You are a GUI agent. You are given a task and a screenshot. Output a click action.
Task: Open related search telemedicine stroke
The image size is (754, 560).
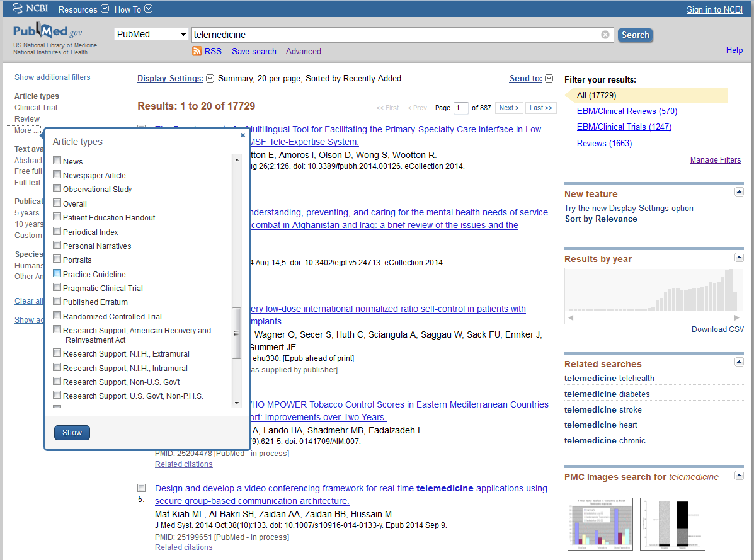[x=603, y=410]
